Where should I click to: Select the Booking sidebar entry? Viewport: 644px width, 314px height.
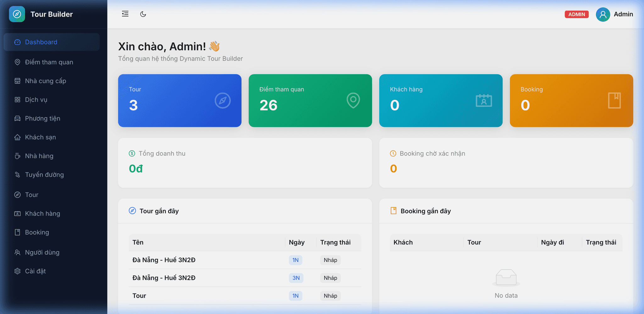37,232
